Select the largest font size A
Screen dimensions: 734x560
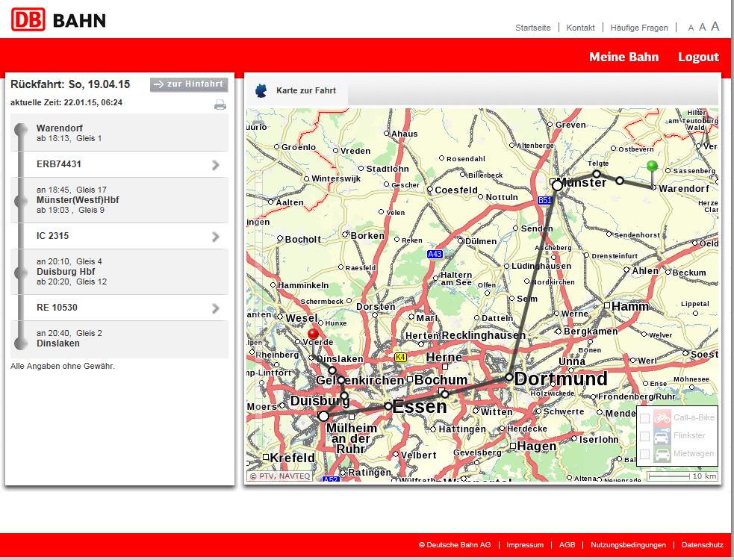tap(715, 26)
